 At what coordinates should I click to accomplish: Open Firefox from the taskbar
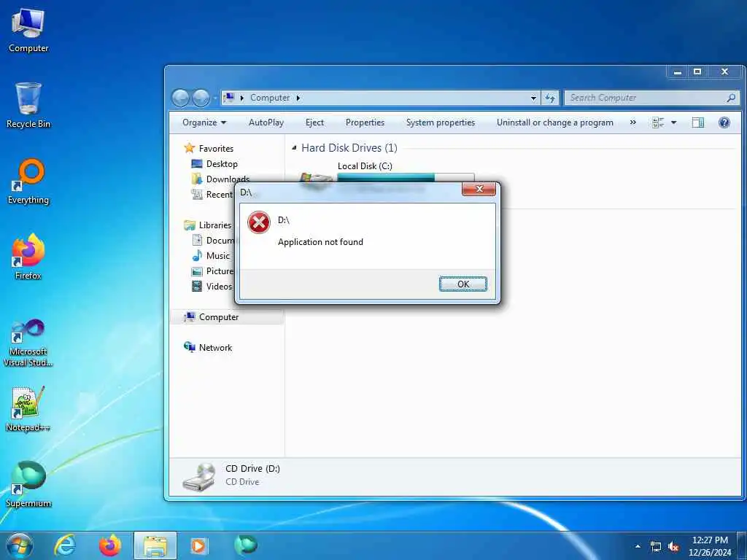point(110,545)
